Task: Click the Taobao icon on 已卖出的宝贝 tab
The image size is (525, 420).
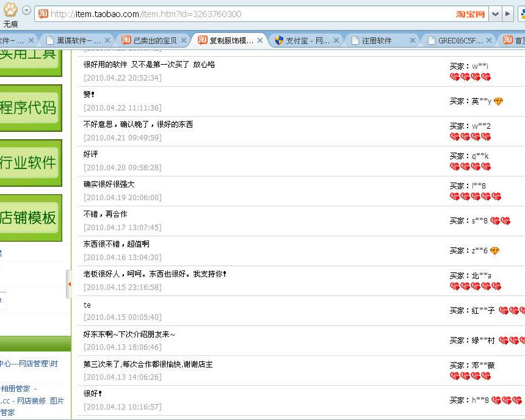Action: pyautogui.click(x=126, y=40)
